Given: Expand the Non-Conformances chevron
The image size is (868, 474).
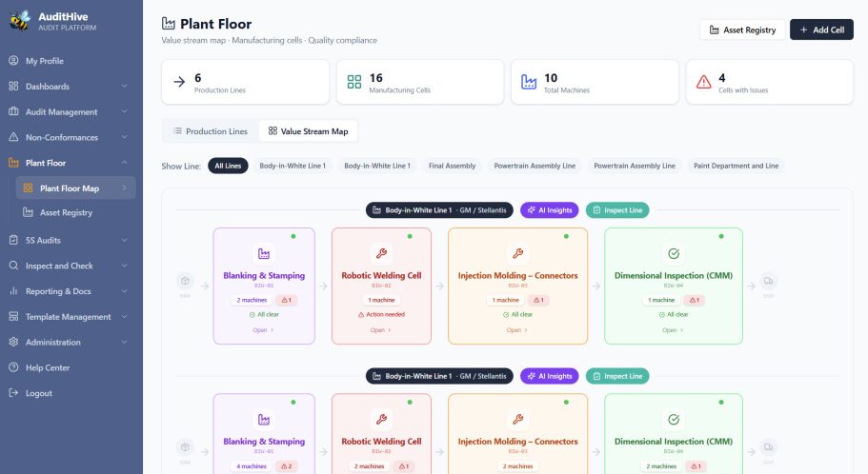Looking at the screenshot, I should 125,137.
